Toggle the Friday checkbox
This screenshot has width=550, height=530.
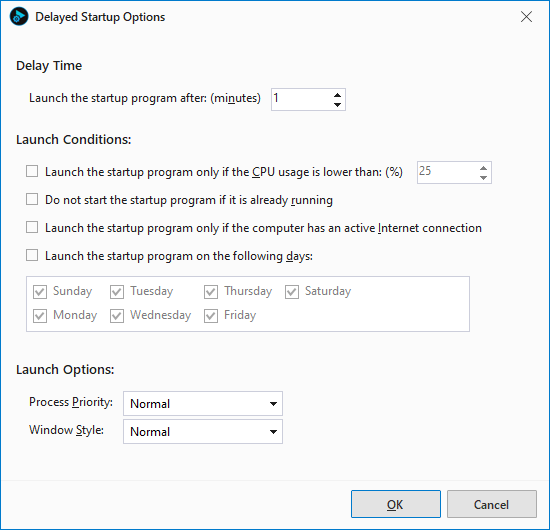coord(211,316)
